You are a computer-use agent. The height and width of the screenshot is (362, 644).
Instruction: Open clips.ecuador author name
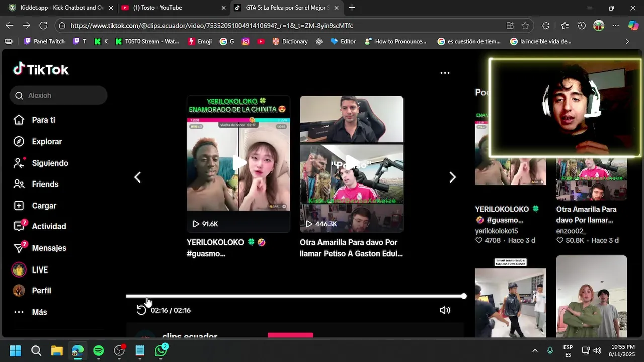[190, 335]
